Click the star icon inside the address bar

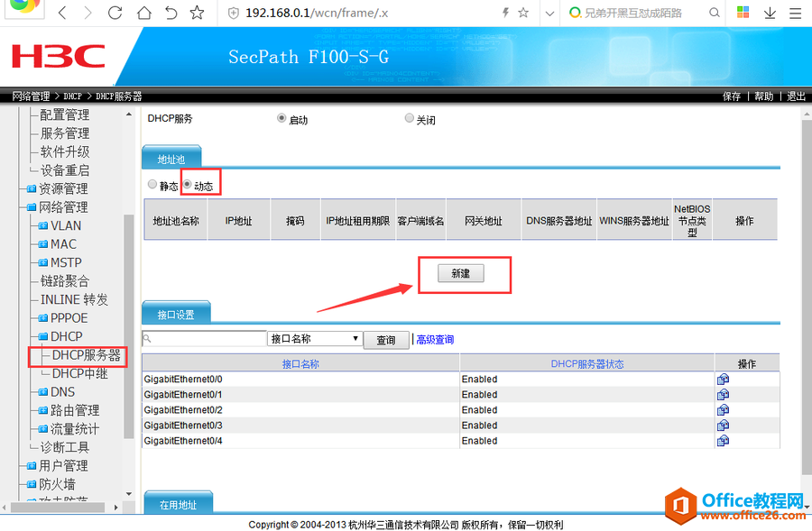coord(523,13)
